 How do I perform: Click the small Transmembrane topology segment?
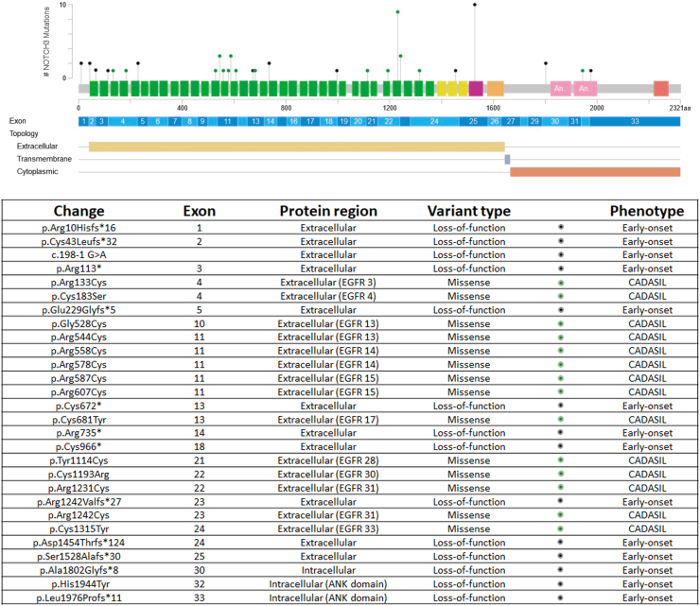pos(507,159)
